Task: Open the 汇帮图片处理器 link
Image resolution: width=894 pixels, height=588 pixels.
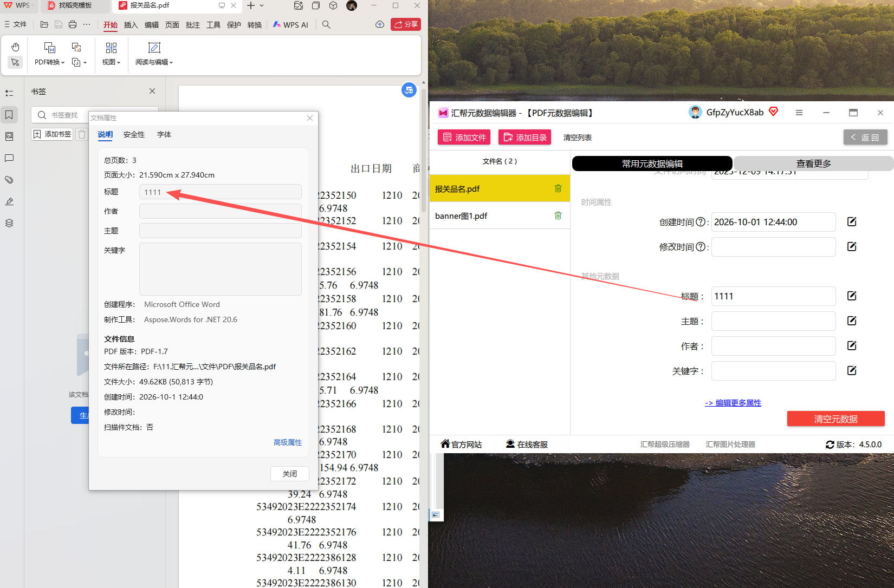Action: pyautogui.click(x=730, y=445)
